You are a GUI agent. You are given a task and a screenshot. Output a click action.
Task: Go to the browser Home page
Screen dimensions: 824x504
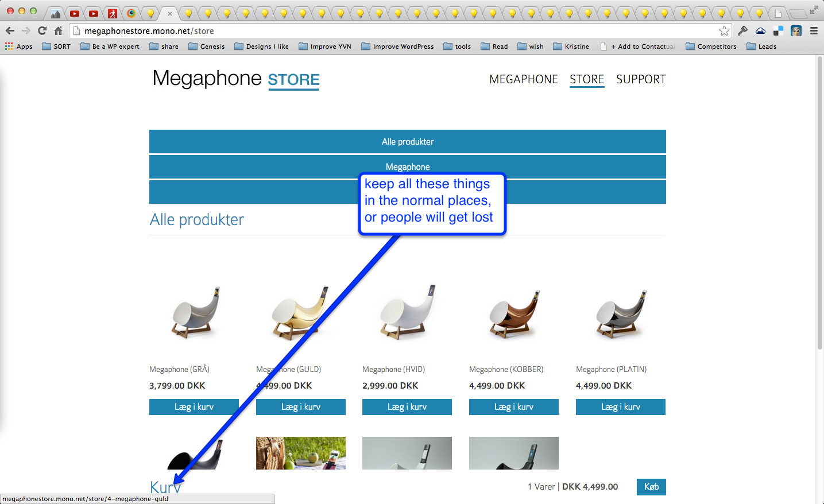(x=58, y=30)
